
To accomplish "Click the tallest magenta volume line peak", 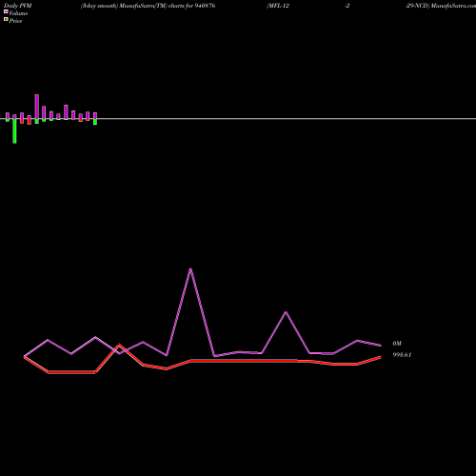I will pyautogui.click(x=190, y=269).
